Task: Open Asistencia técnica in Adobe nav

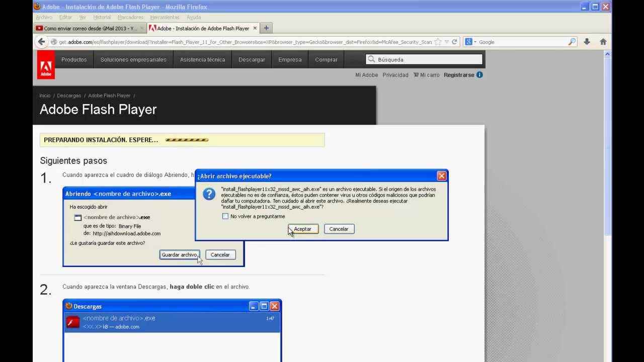Action: pyautogui.click(x=203, y=59)
